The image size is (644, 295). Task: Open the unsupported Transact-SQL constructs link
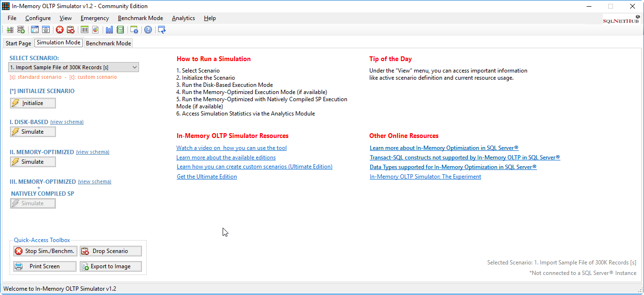(x=465, y=158)
